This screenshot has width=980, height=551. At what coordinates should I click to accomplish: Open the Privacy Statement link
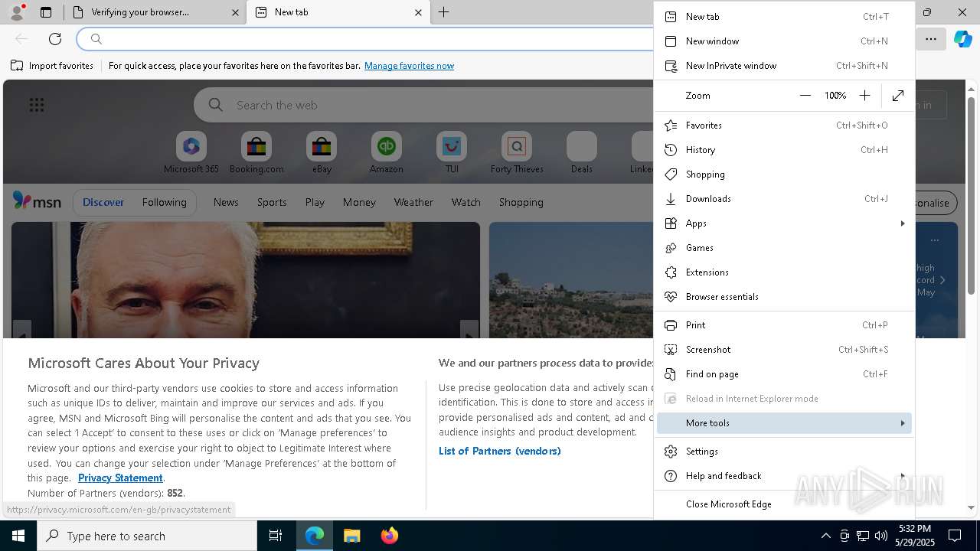(x=120, y=478)
